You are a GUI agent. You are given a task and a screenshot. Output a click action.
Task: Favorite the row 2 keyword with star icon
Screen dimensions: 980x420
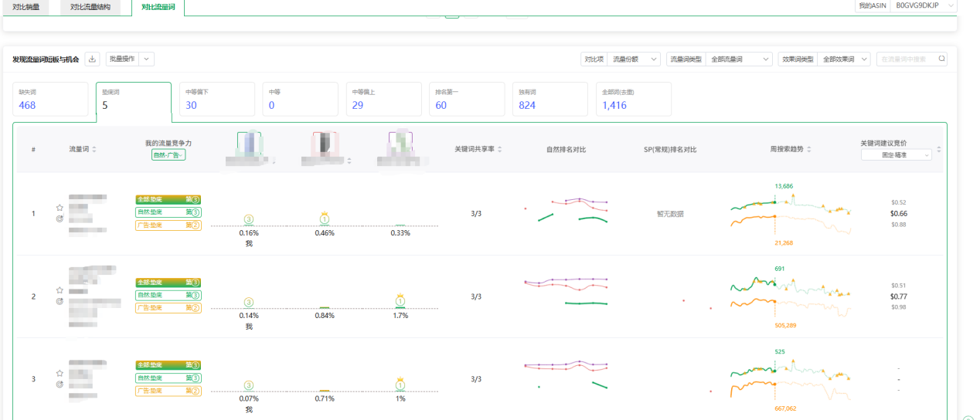point(60,290)
